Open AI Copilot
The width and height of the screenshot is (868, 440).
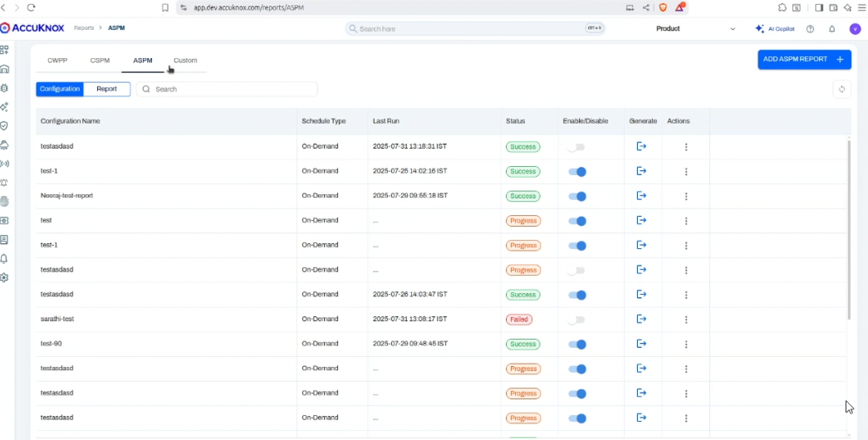776,29
